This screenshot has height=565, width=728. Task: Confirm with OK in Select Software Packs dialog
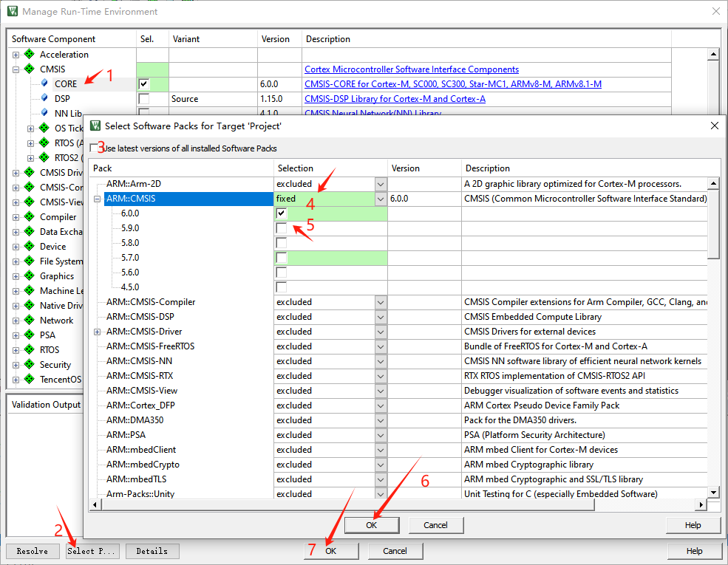point(372,525)
